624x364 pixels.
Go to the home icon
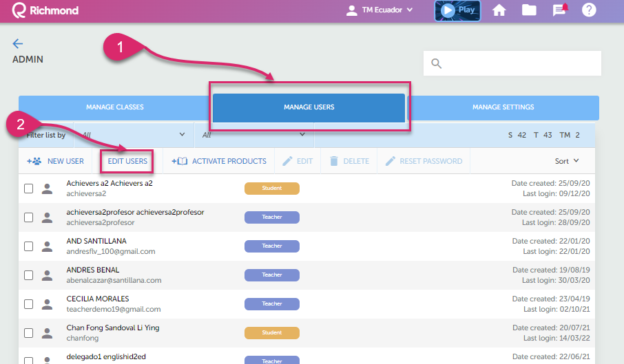(x=499, y=10)
